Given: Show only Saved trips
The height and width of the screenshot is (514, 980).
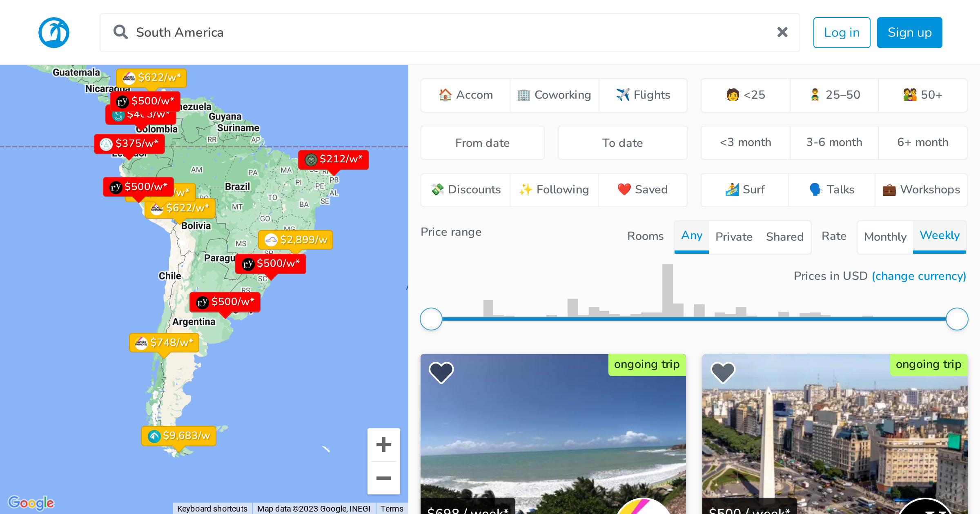Looking at the screenshot, I should coord(643,190).
